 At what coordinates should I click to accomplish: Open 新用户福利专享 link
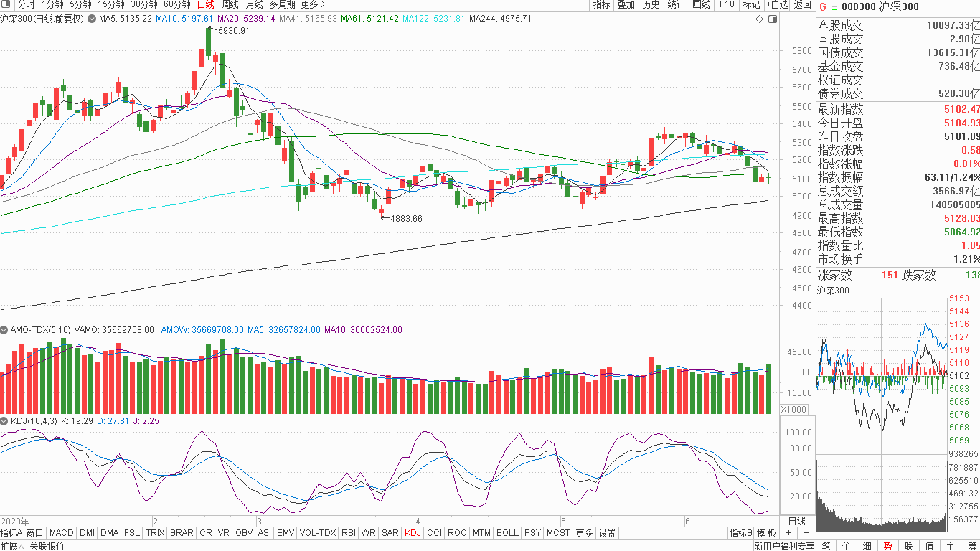coord(784,546)
